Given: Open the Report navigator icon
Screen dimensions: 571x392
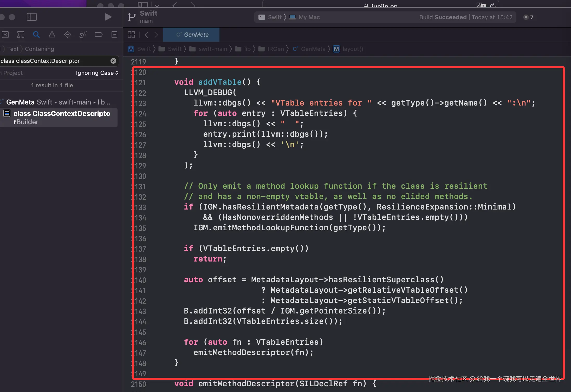Looking at the screenshot, I should [114, 35].
